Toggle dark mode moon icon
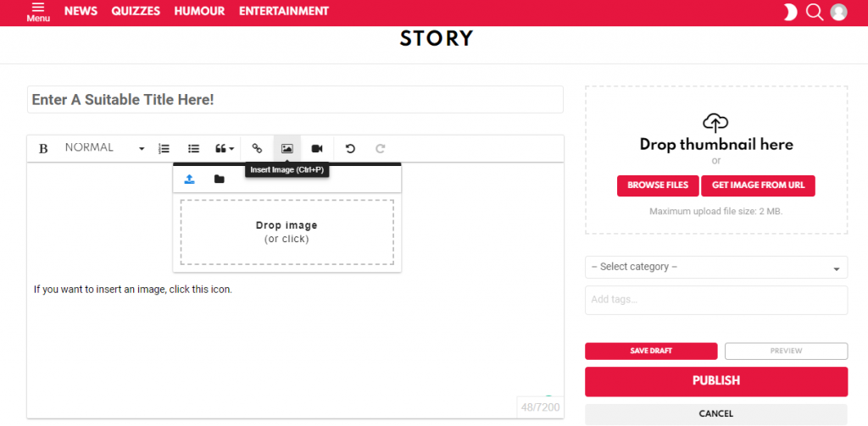The image size is (868, 426). pyautogui.click(x=790, y=12)
